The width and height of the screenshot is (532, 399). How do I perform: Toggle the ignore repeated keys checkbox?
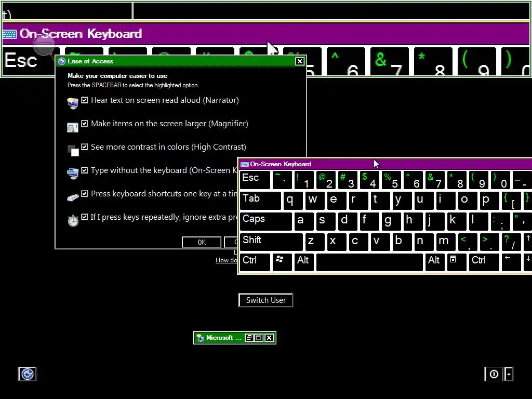(85, 217)
